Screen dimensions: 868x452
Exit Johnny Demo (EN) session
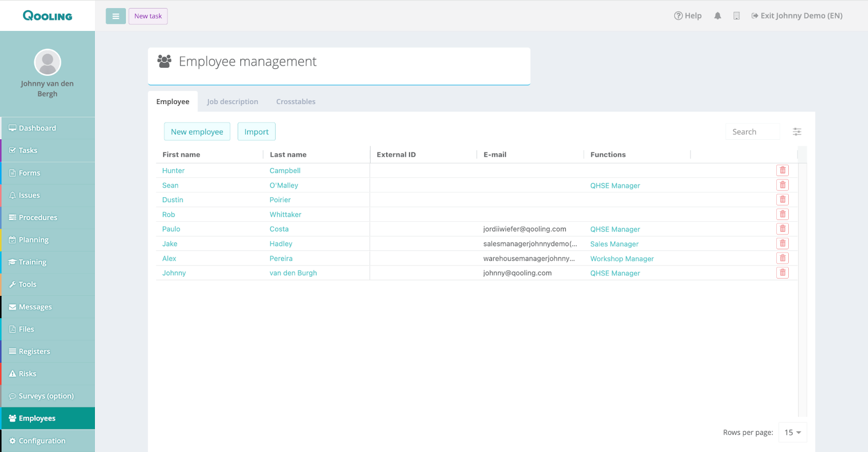click(797, 16)
